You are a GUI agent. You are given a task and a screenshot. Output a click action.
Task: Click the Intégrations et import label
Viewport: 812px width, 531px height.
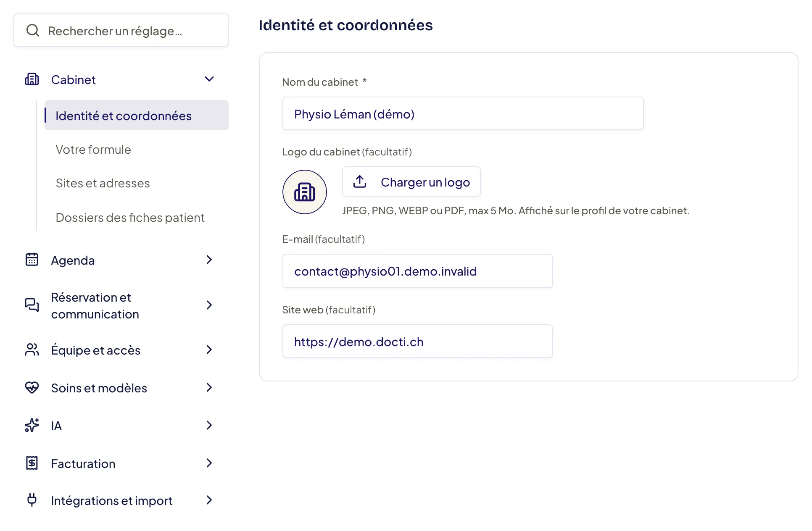(112, 501)
